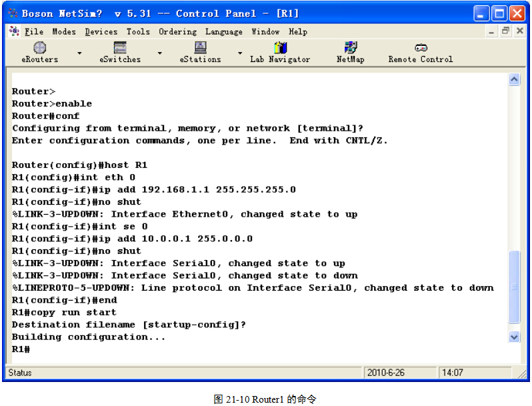The width and height of the screenshot is (532, 406).
Task: Click the 'Serial0, changed state to up' line
Action: [x=179, y=263]
